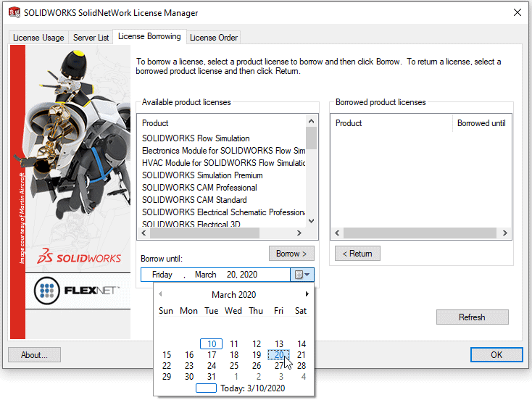Pick March 23 in the calendar
This screenshot has height=400, width=532.
pos(189,366)
